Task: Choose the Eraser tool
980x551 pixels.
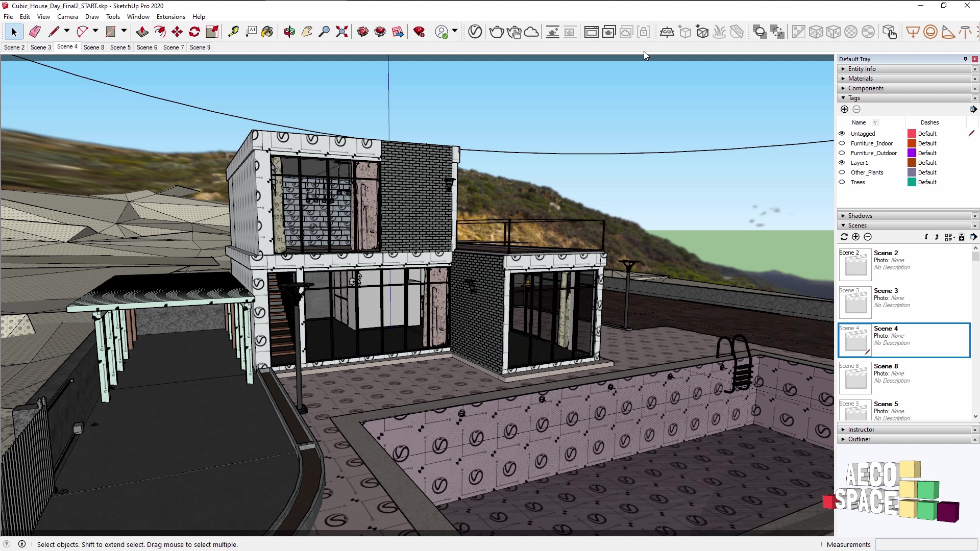Action: (x=35, y=32)
